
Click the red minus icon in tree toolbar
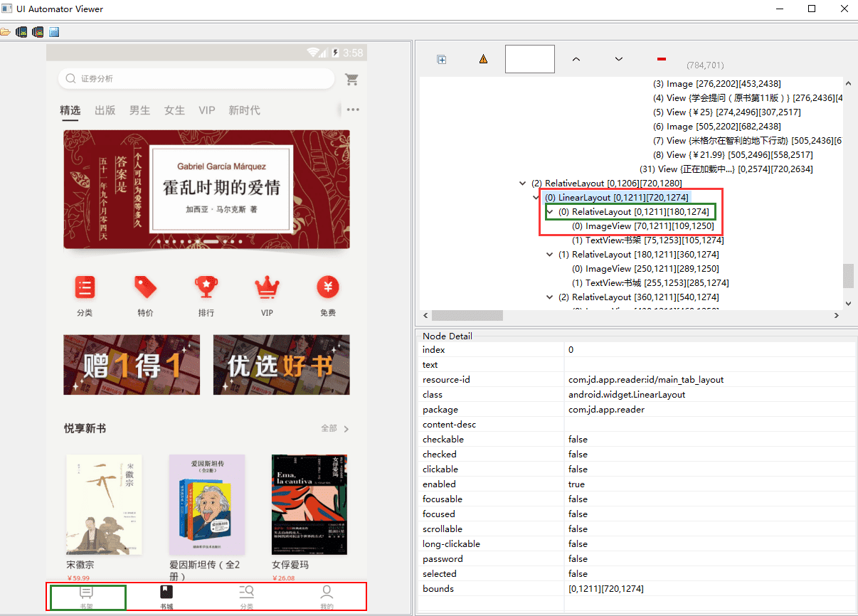(x=662, y=59)
